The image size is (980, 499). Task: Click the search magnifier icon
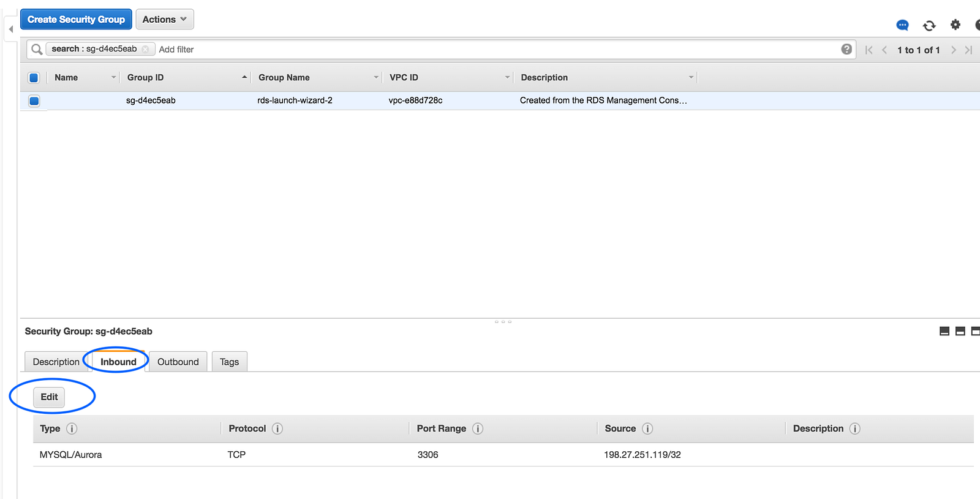[x=37, y=49]
